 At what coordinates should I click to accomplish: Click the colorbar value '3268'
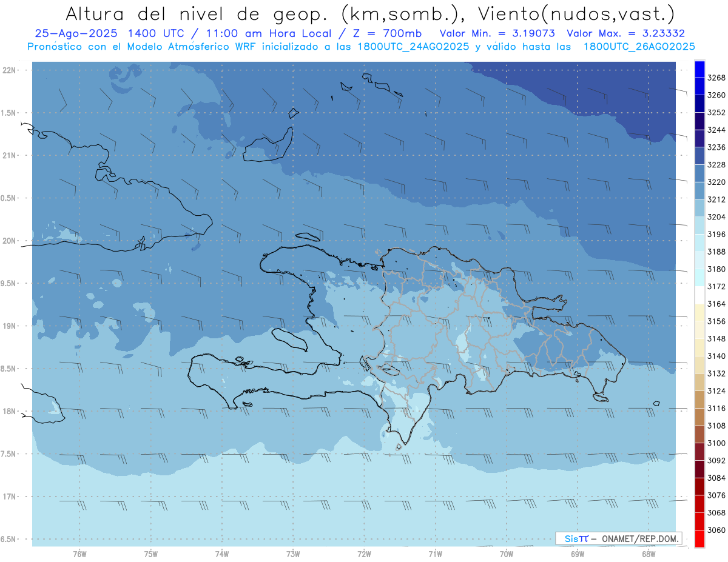(716, 78)
